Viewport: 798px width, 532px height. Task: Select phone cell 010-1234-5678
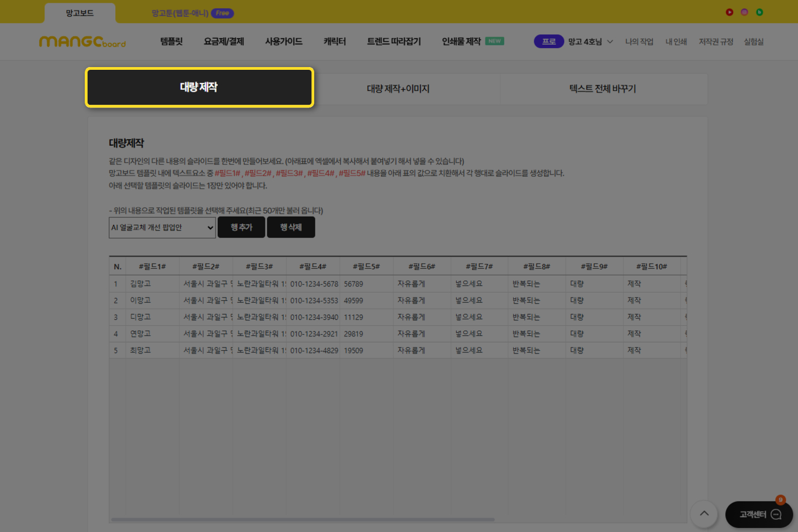(313, 284)
